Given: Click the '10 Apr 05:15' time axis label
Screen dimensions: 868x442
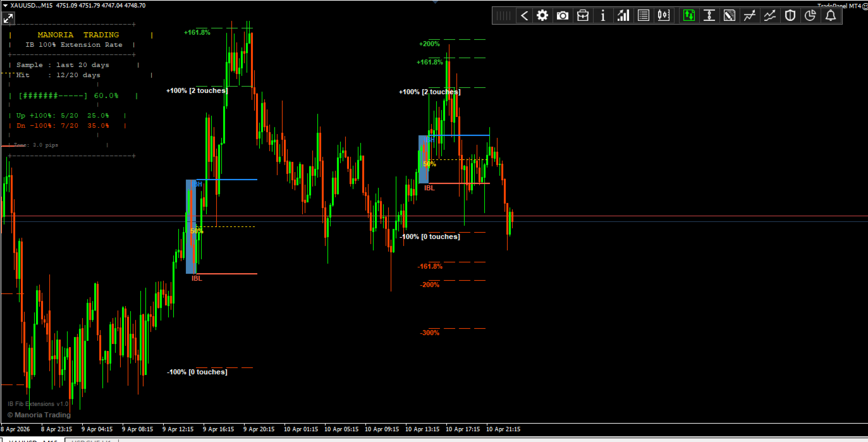Looking at the screenshot, I should [x=341, y=429].
